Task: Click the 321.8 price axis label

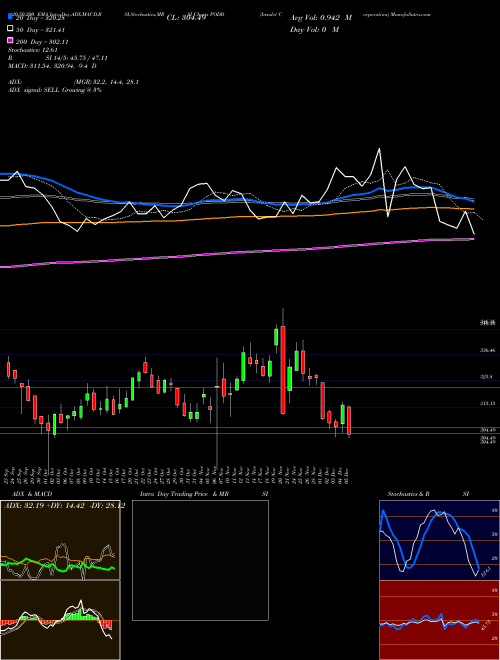Action: tap(487, 377)
